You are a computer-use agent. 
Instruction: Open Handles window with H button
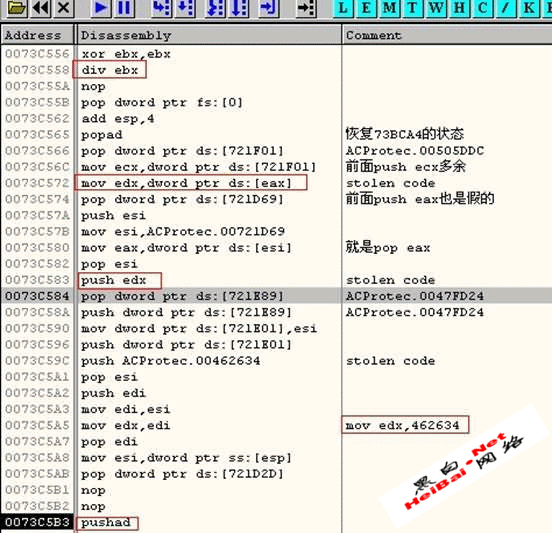pos(459,7)
